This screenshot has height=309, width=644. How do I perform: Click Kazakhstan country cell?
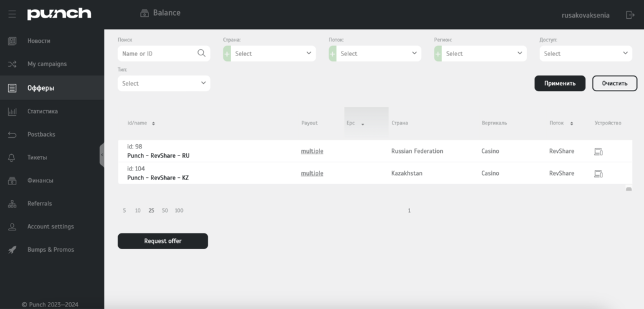click(x=407, y=174)
